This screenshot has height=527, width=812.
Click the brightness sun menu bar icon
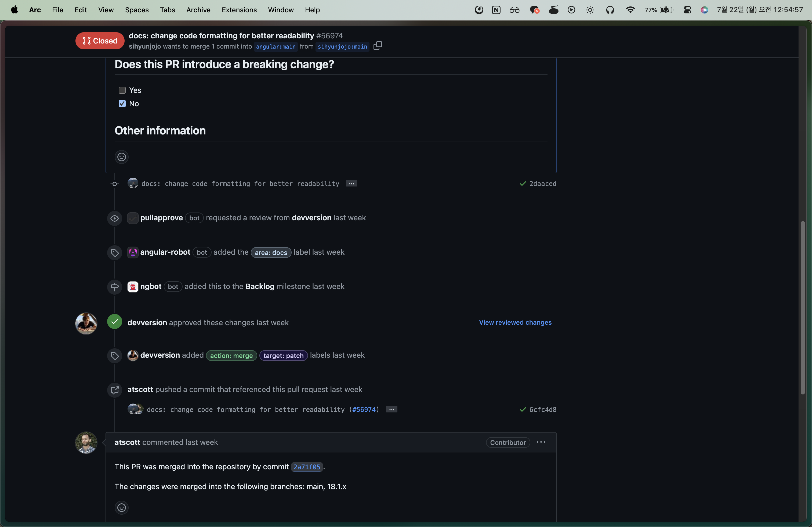pos(590,10)
